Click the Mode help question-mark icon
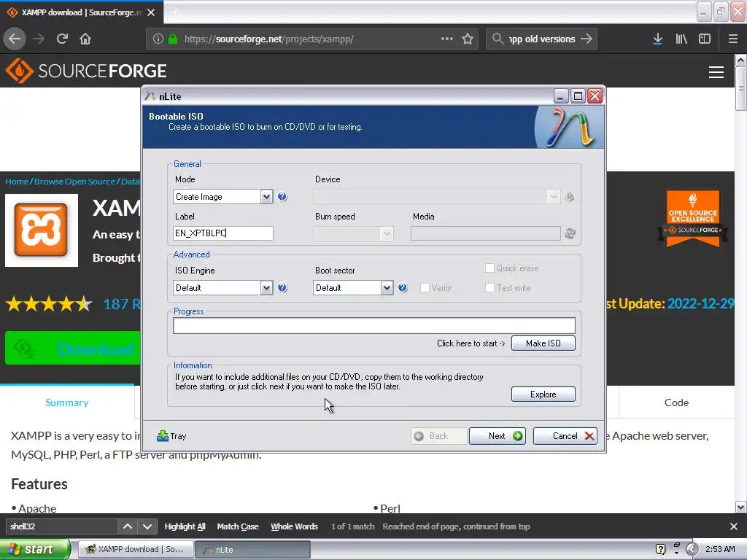This screenshot has width=747, height=560. [282, 196]
